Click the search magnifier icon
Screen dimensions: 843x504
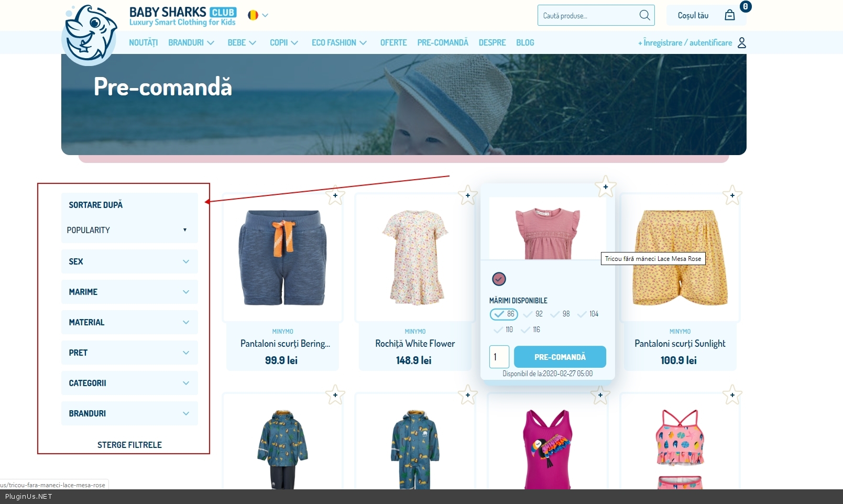[644, 15]
